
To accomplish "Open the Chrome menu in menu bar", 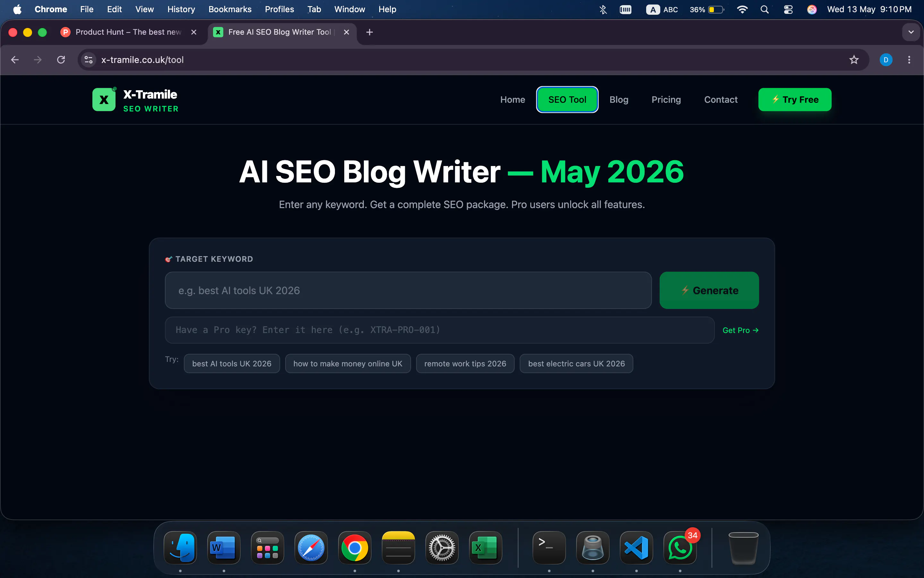I will click(x=51, y=9).
